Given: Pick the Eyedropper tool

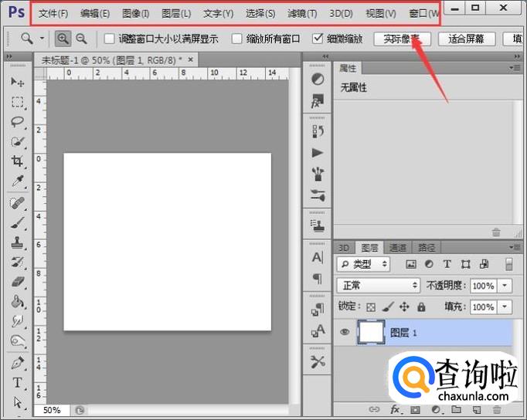Looking at the screenshot, I should tap(17, 181).
